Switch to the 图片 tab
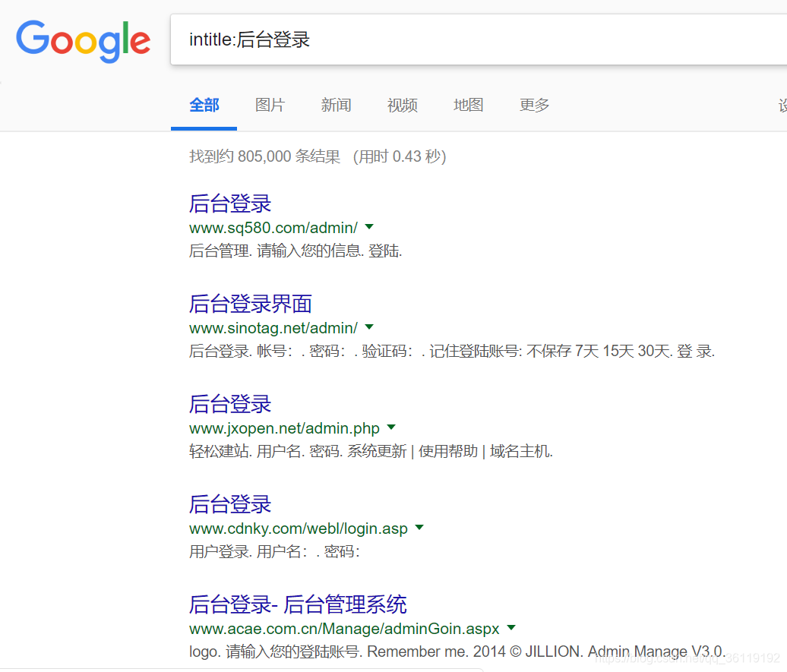Image resolution: width=787 pixels, height=672 pixels. pos(270,106)
